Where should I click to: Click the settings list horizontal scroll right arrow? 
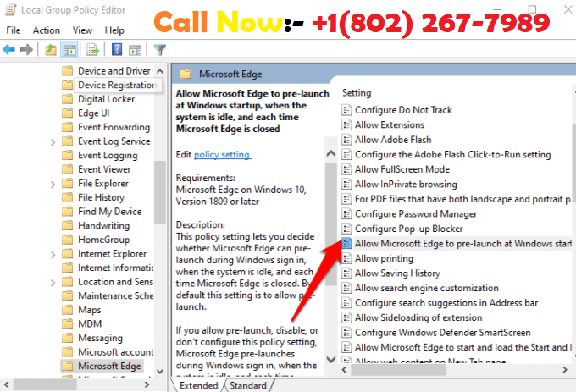pos(565,370)
